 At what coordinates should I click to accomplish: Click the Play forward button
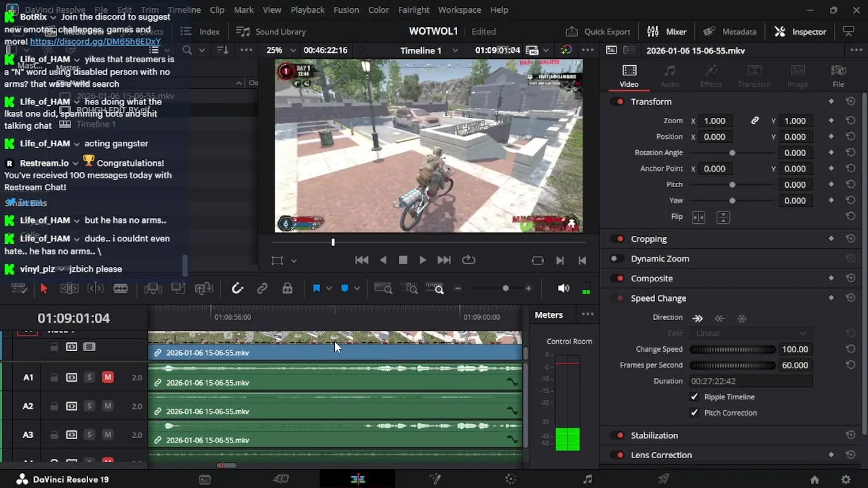click(422, 260)
